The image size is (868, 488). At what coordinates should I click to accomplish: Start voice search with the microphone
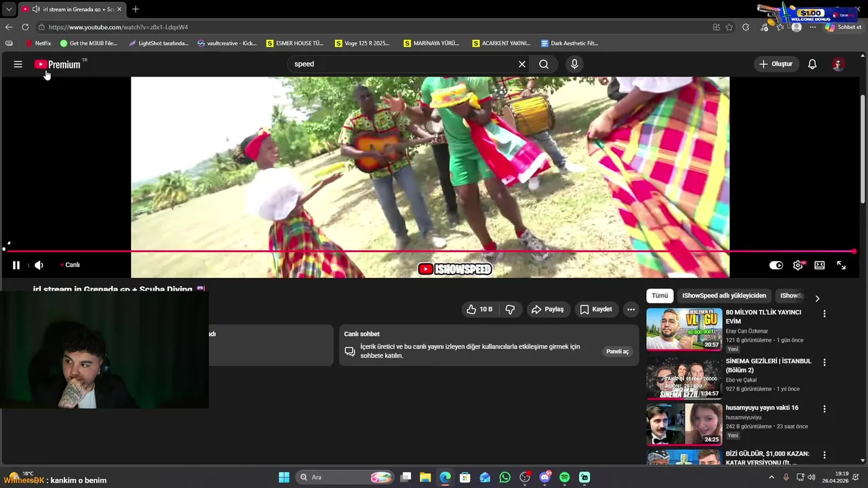pos(574,64)
